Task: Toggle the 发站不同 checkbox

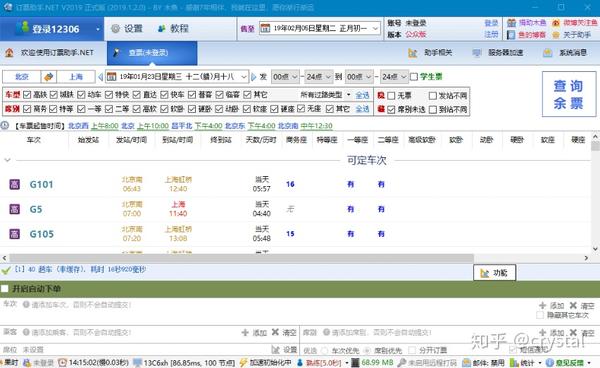Action: click(x=433, y=96)
